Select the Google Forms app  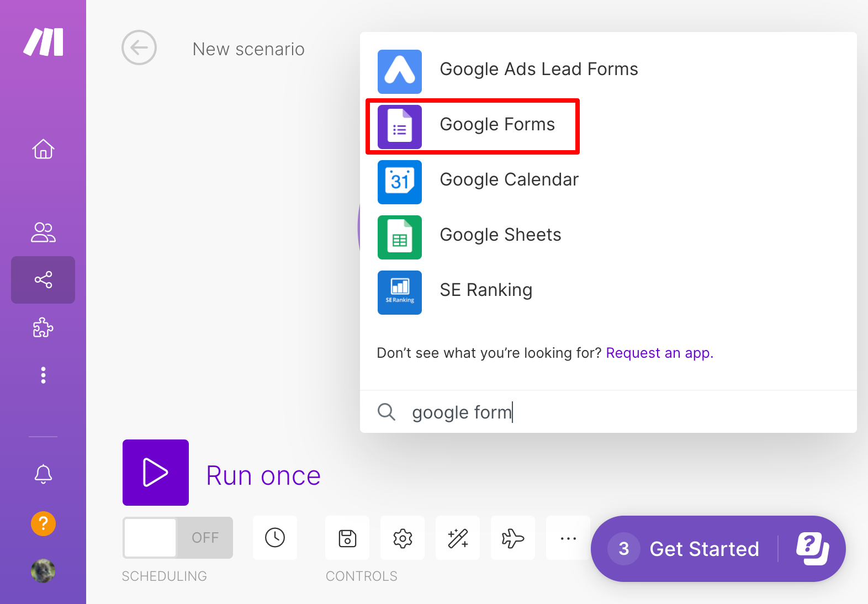(x=608, y=126)
